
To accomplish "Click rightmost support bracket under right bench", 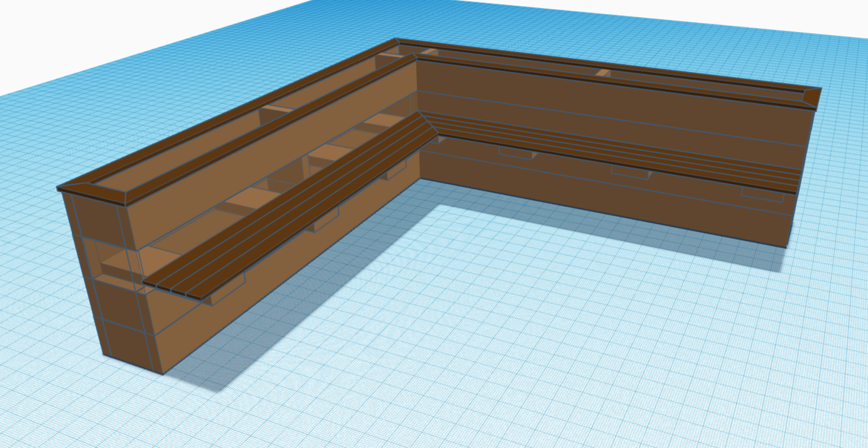I will (x=763, y=194).
